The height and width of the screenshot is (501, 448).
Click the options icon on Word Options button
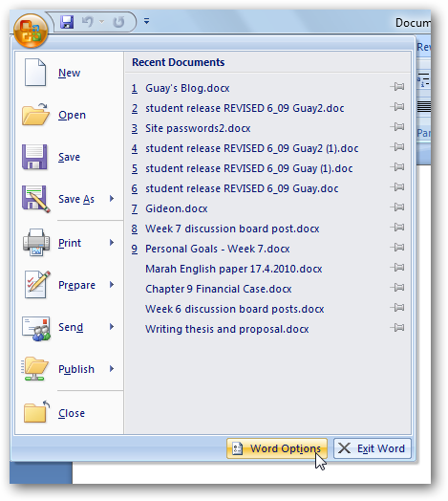[237, 448]
